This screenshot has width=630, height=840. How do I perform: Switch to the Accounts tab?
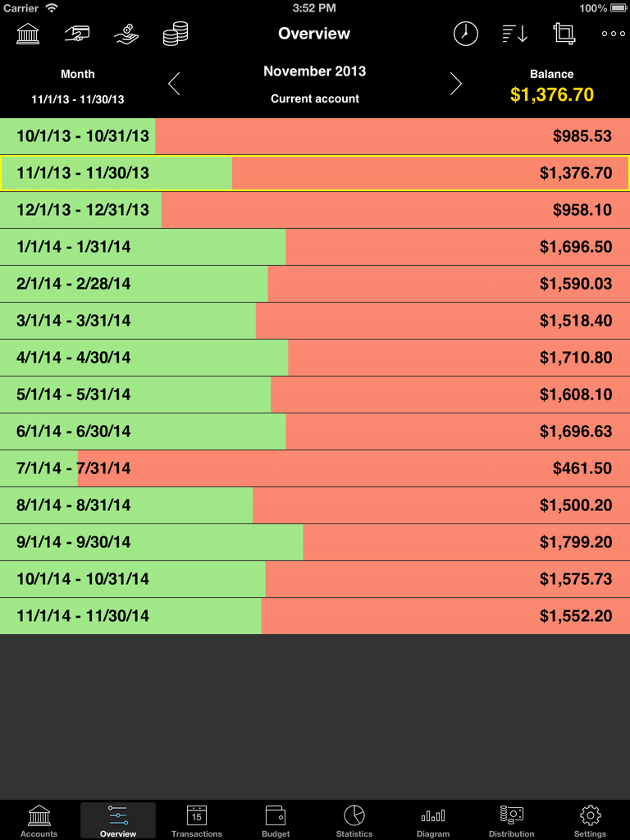coord(39,820)
